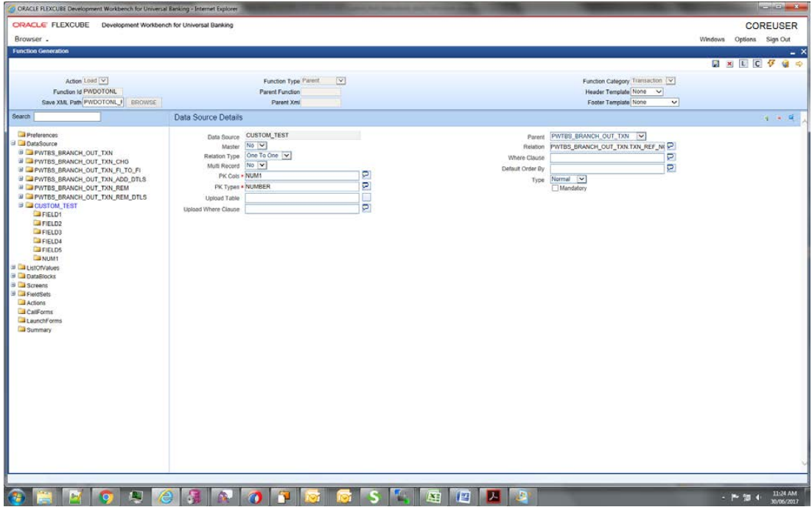The width and height of the screenshot is (812, 507).
Task: Open the Browser menu
Action: pos(29,39)
